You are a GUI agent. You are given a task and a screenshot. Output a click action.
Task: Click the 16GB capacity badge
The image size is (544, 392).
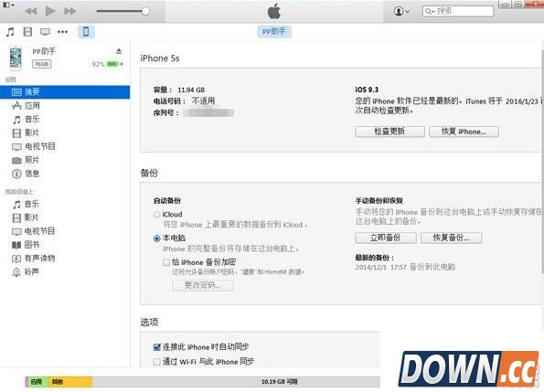pos(42,64)
